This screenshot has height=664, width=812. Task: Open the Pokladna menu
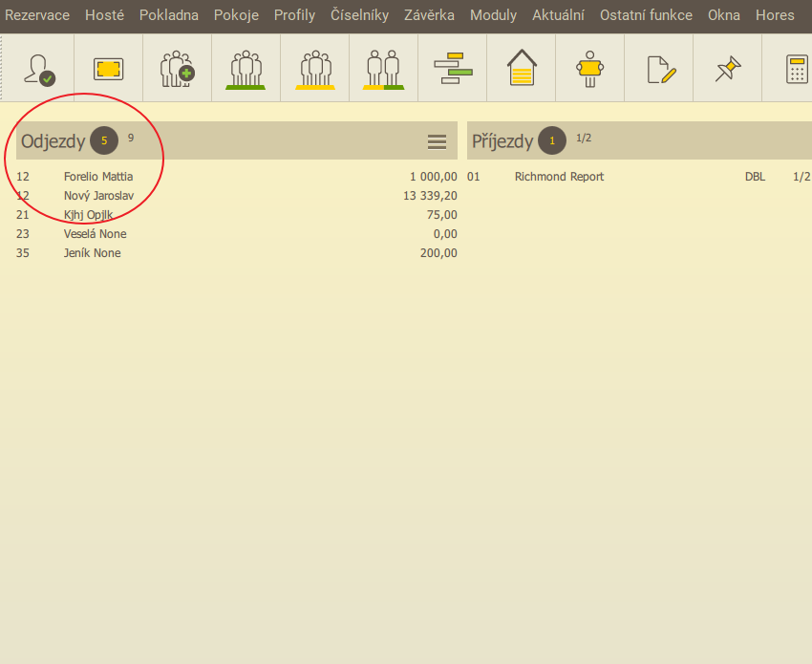(169, 15)
